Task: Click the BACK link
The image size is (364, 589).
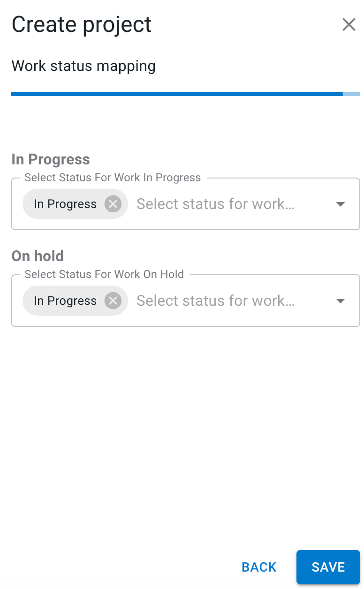Action: [258, 567]
